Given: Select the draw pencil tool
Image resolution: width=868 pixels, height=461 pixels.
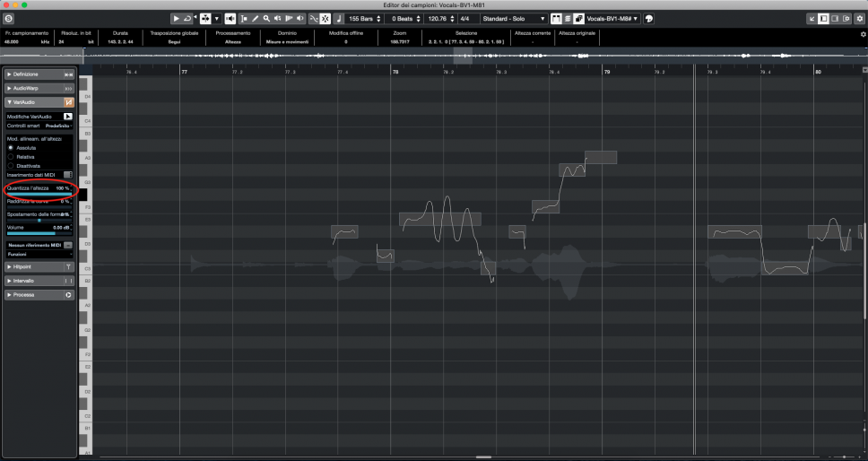Looking at the screenshot, I should pyautogui.click(x=255, y=18).
